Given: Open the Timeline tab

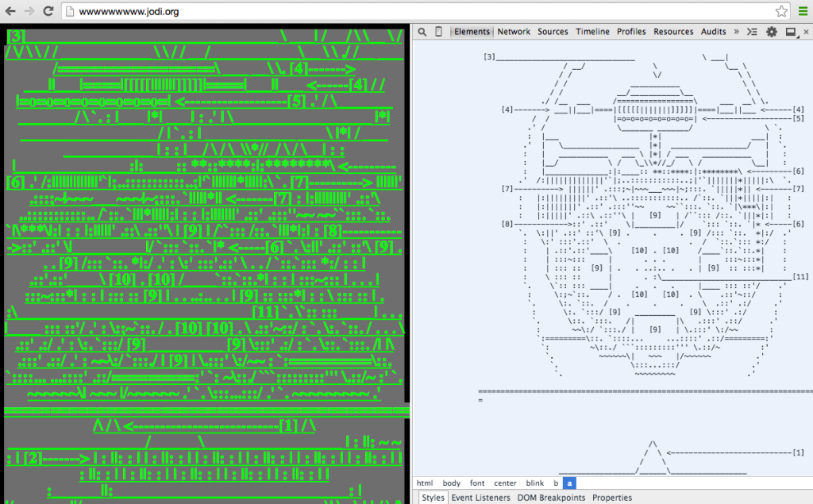Looking at the screenshot, I should [592, 32].
